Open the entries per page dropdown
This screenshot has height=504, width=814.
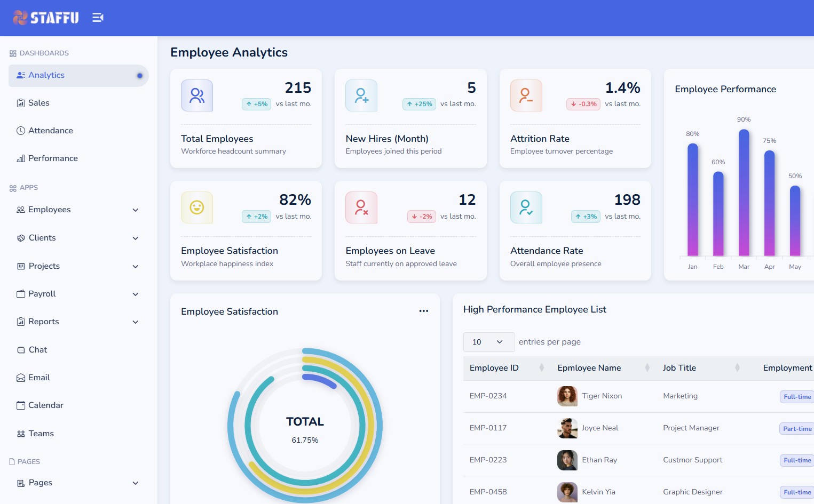click(x=488, y=342)
